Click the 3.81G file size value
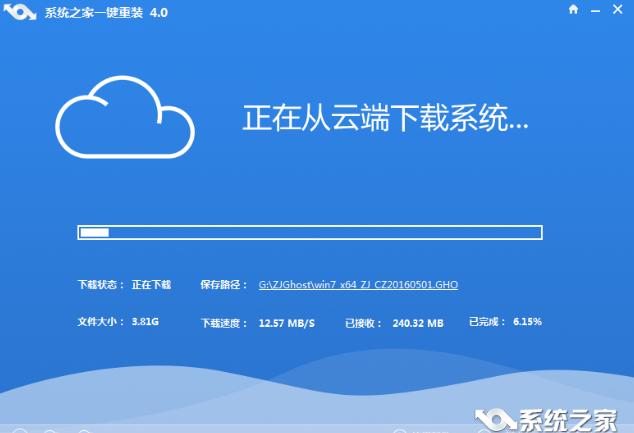Image resolution: width=634 pixels, height=433 pixels. pos(145,323)
